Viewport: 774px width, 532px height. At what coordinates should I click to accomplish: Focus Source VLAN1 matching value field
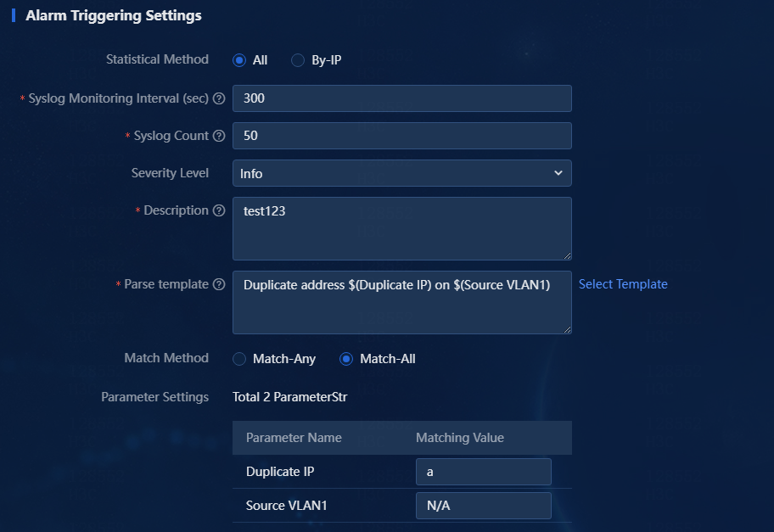(483, 506)
